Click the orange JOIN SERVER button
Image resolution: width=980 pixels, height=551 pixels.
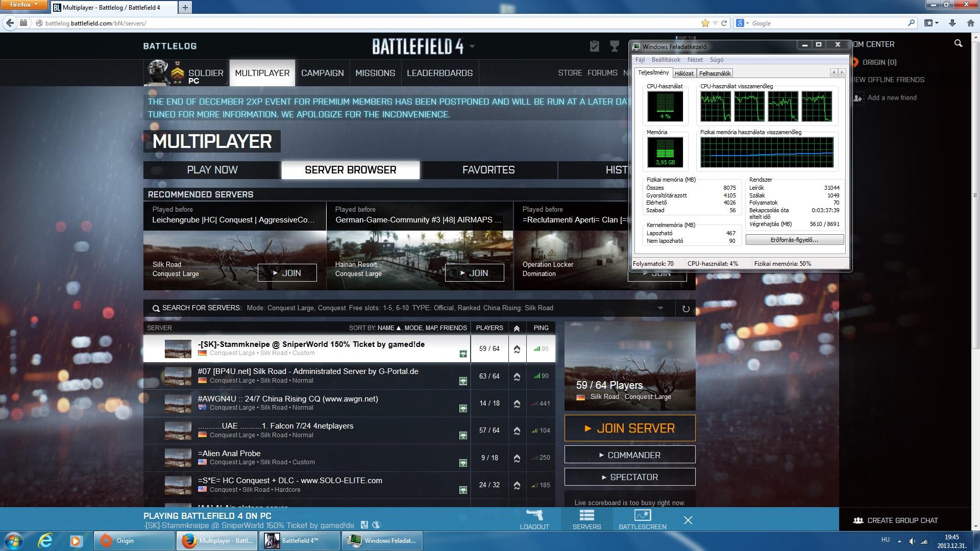pyautogui.click(x=630, y=428)
